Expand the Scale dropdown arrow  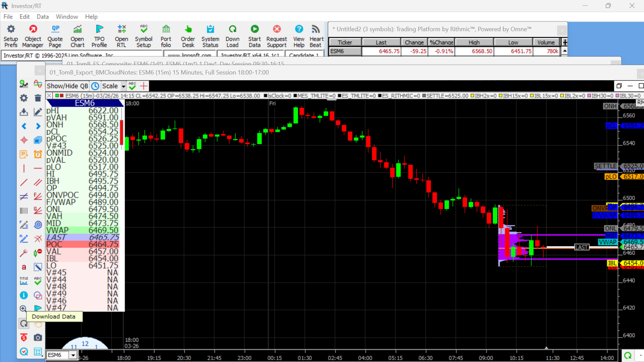click(123, 87)
